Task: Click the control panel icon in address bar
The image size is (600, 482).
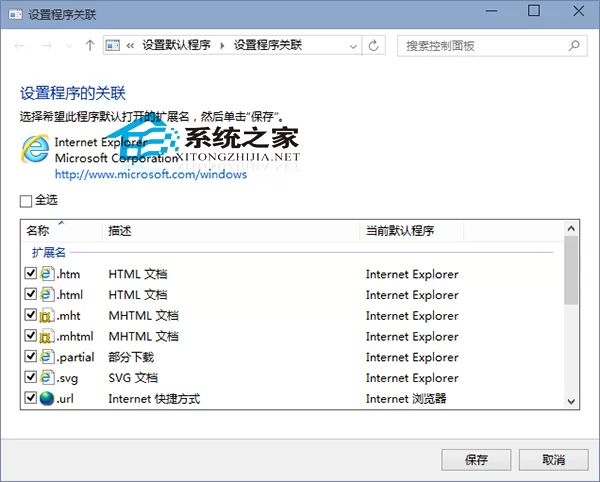Action: pos(113,46)
